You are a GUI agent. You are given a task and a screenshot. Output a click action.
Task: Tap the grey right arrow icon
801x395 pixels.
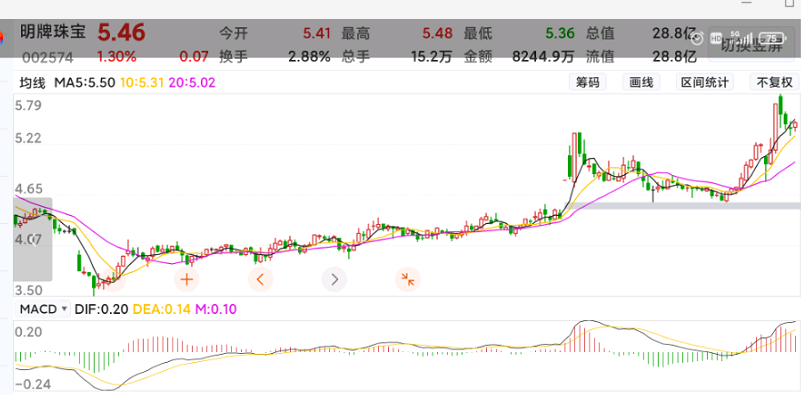pos(334,280)
